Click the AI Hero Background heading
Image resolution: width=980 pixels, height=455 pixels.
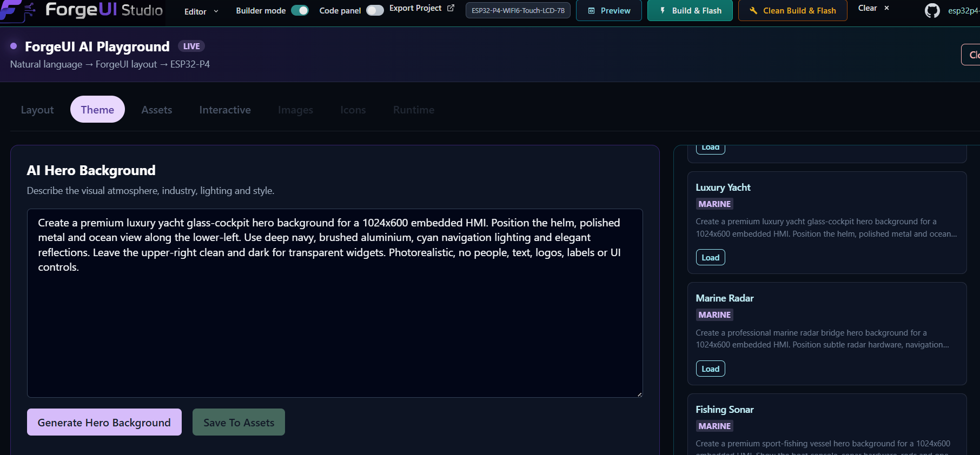click(x=91, y=170)
